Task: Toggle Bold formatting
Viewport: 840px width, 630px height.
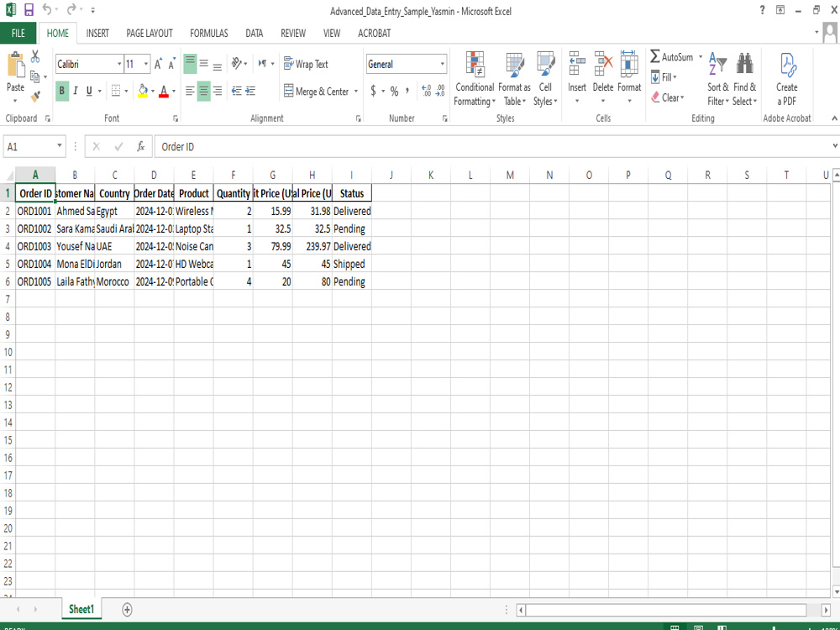Action: coord(61,91)
